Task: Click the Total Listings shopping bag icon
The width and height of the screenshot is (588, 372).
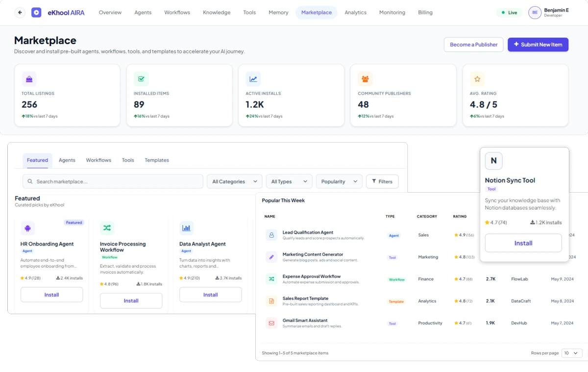Action: (29, 79)
